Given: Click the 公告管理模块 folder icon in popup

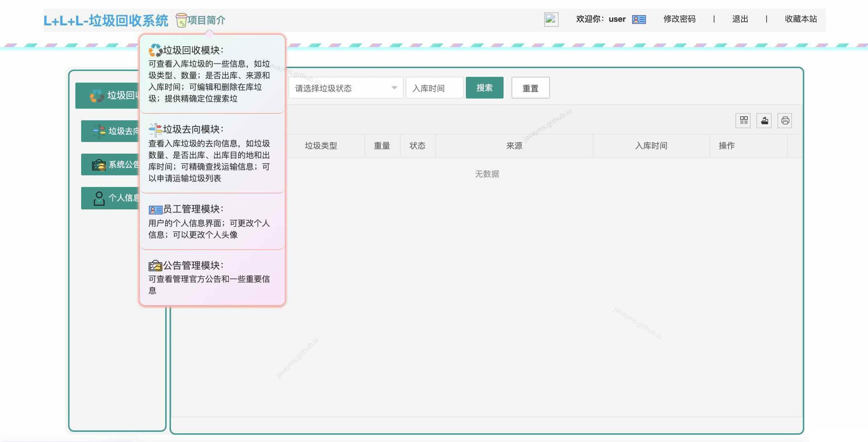Looking at the screenshot, I should 155,266.
